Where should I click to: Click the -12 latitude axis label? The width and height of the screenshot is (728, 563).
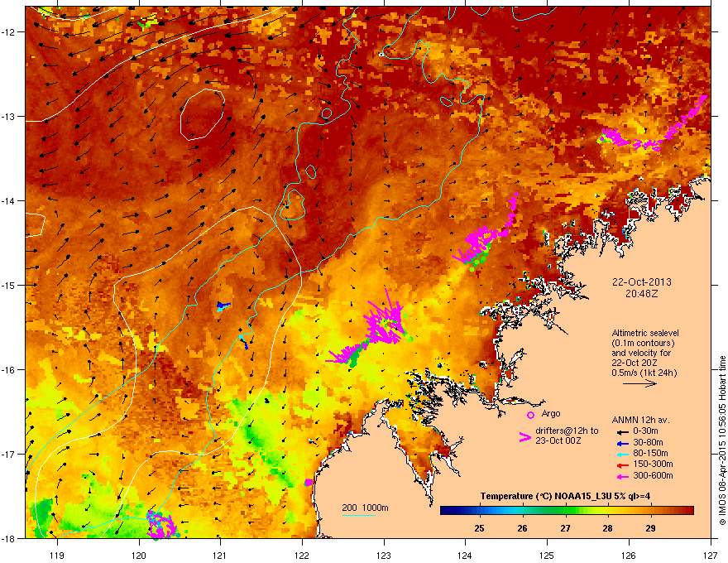coord(8,32)
